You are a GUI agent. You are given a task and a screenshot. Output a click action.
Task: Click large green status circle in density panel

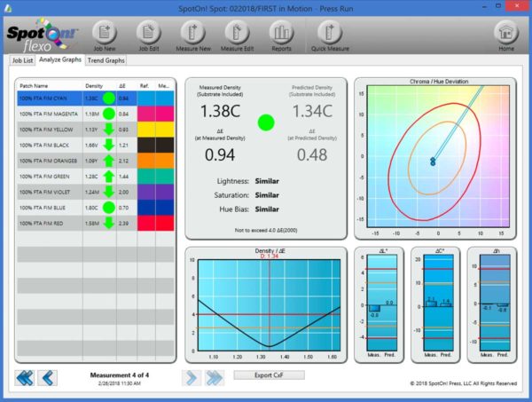point(266,122)
